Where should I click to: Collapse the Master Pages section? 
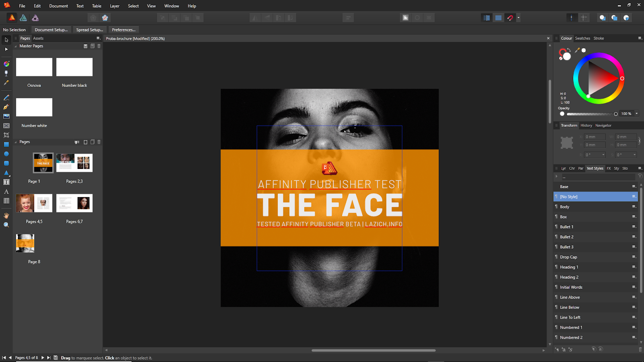[16, 46]
